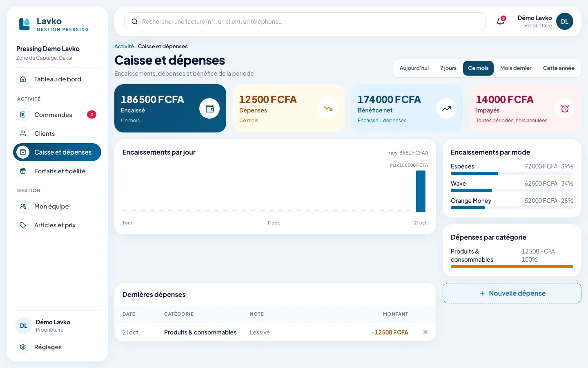
Task: Click the -12 500 FCFA amount cell
Action: (390, 332)
